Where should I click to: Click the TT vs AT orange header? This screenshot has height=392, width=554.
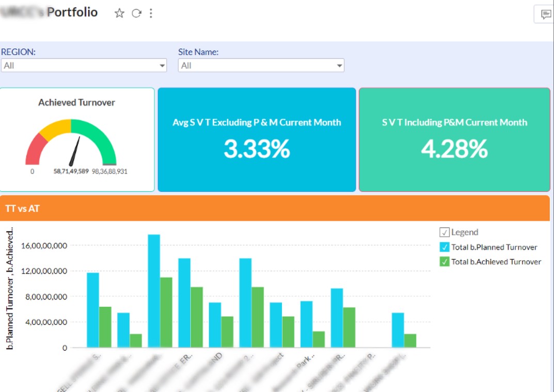[275, 208]
